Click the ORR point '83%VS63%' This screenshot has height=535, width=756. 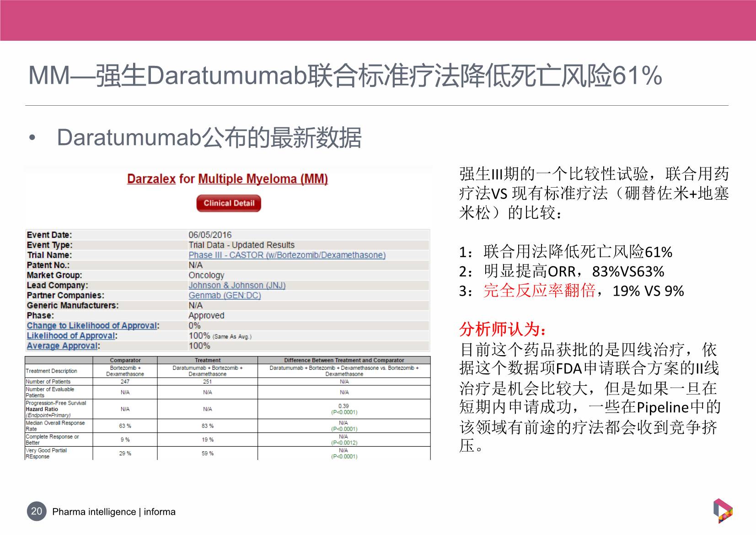coord(628,271)
